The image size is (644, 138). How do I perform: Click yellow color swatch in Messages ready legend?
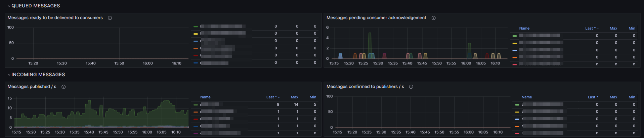(x=196, y=34)
